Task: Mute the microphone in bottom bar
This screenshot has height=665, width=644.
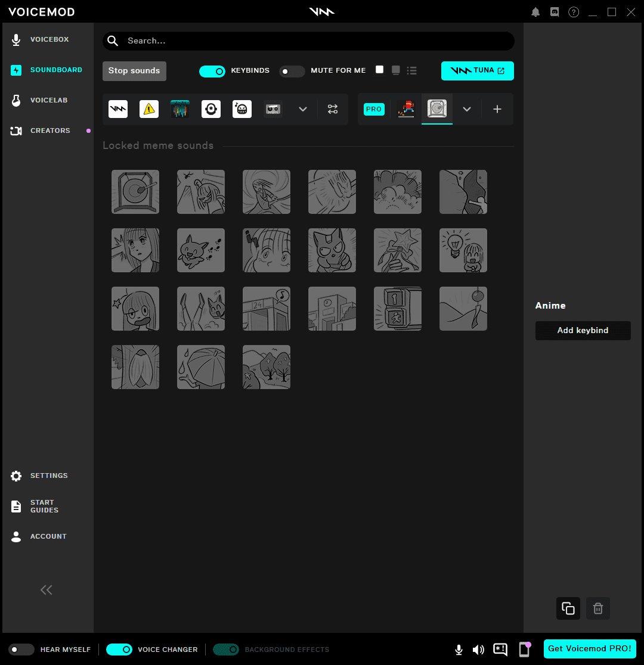Action: 459,650
